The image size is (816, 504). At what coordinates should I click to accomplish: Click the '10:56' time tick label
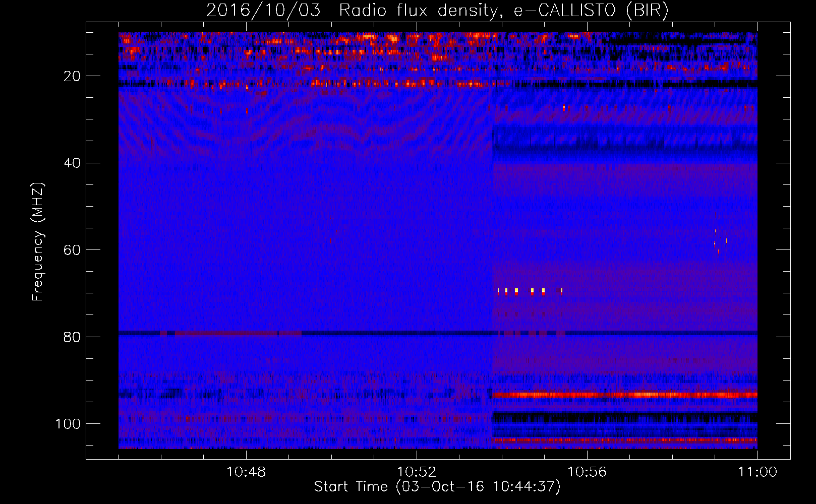[x=587, y=472]
